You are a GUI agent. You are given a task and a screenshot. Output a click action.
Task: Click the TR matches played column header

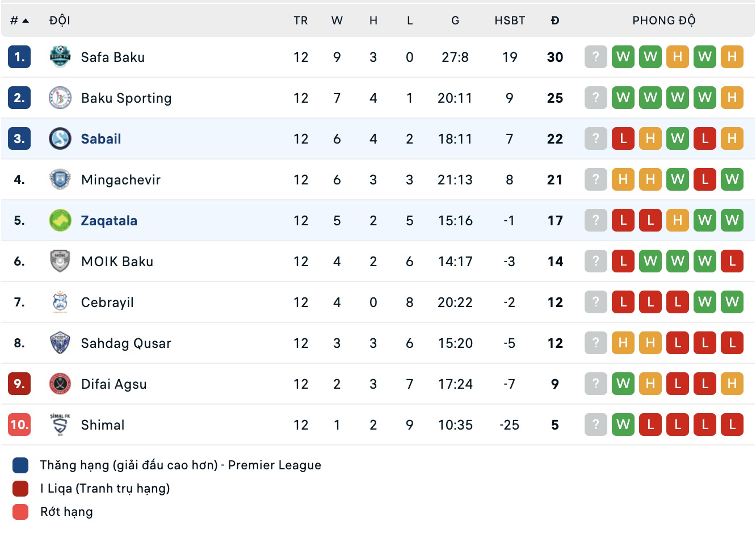click(x=300, y=20)
